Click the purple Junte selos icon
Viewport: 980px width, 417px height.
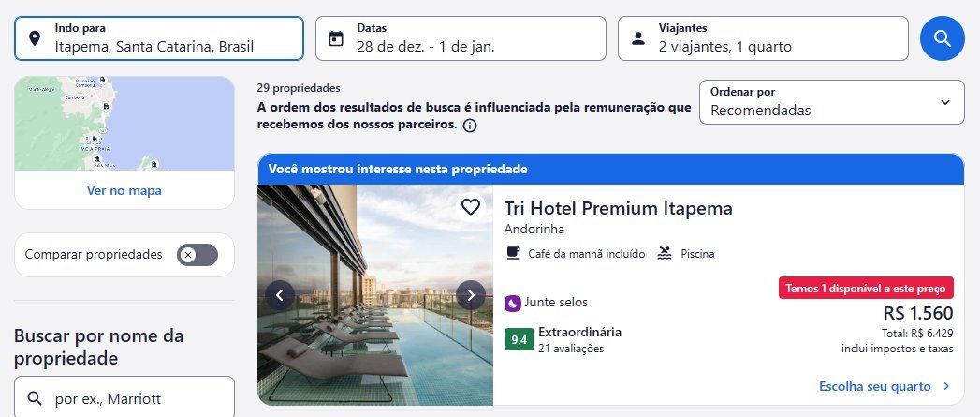(x=513, y=304)
